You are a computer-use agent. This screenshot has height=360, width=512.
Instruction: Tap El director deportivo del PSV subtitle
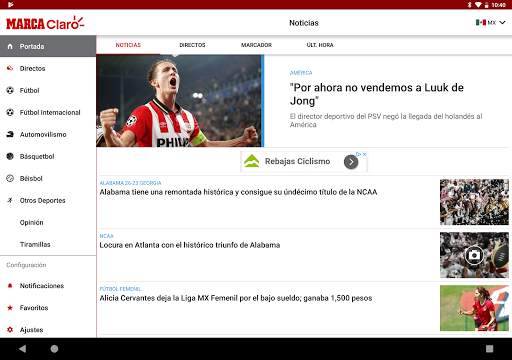coord(386,120)
